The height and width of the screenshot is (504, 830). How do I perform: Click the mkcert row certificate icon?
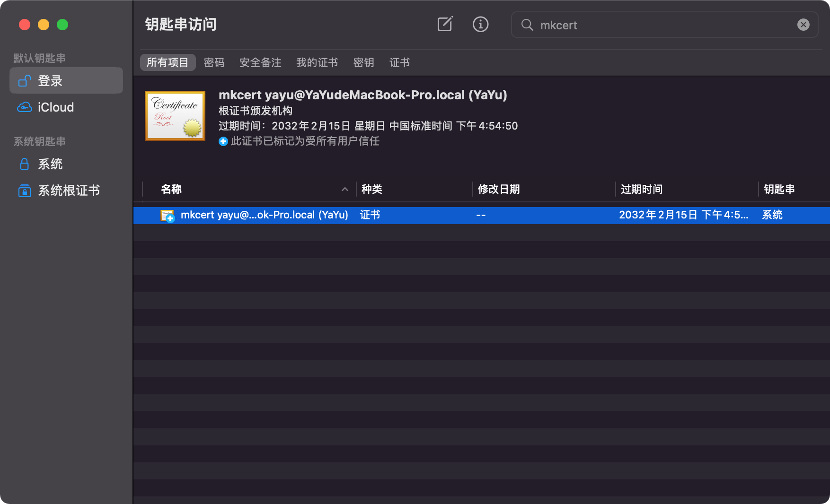pyautogui.click(x=168, y=216)
